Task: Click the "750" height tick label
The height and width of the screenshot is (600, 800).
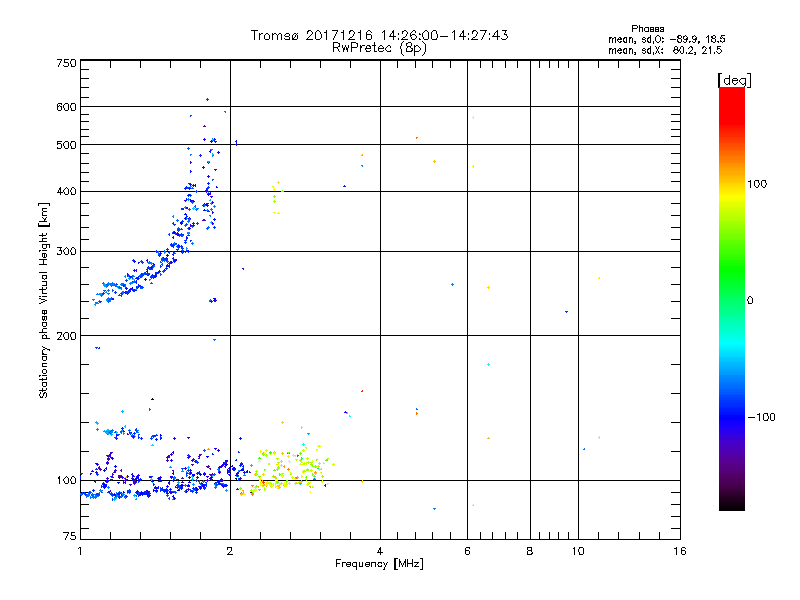Action: tap(67, 63)
